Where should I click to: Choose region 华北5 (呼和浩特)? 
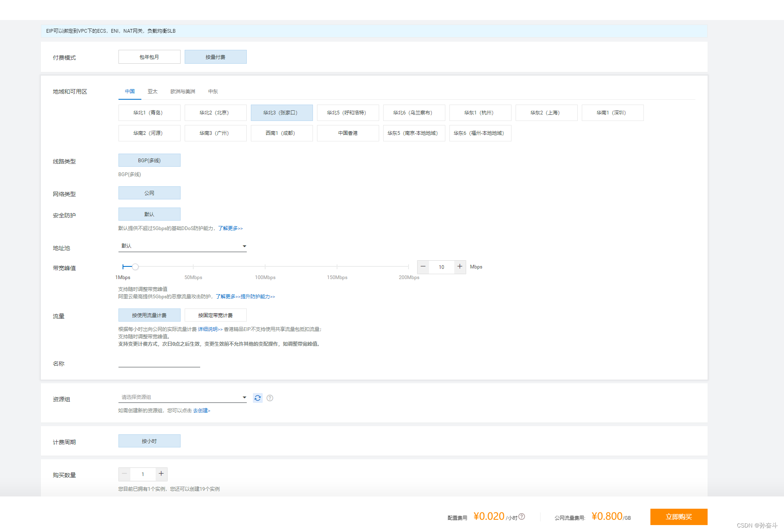(348, 113)
